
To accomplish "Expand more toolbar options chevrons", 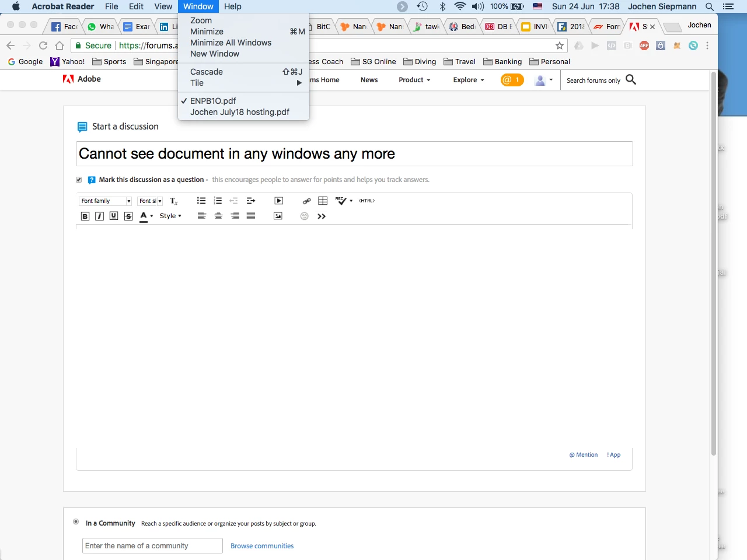I will 322,216.
